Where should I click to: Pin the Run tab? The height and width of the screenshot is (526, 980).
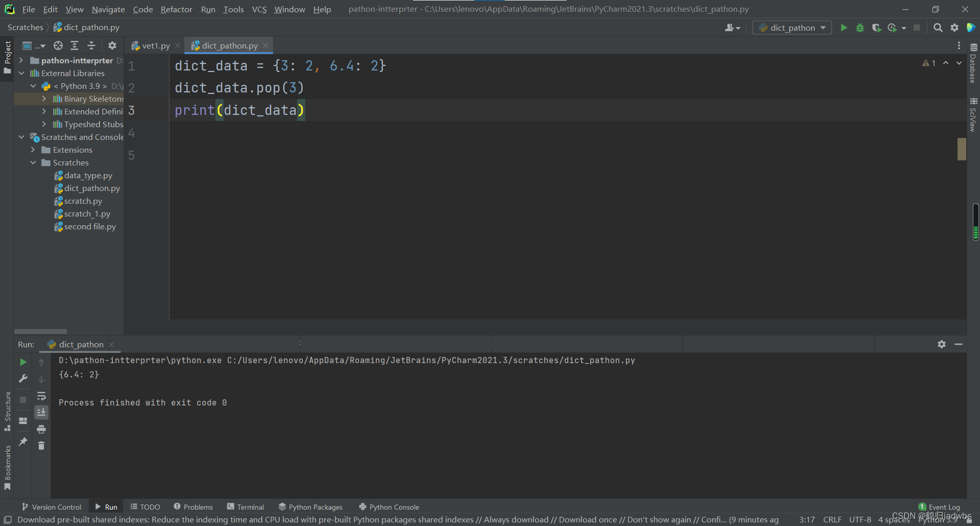23,442
